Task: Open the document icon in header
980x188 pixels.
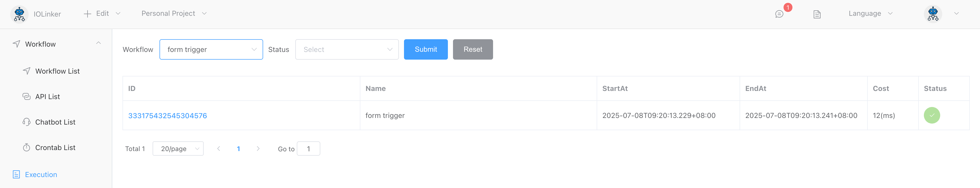Action: point(817,15)
